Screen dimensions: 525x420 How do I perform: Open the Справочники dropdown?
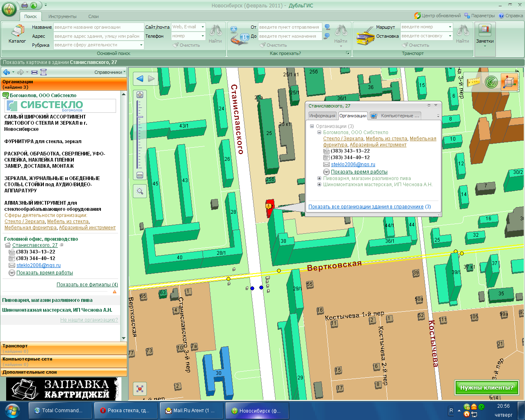110,72
